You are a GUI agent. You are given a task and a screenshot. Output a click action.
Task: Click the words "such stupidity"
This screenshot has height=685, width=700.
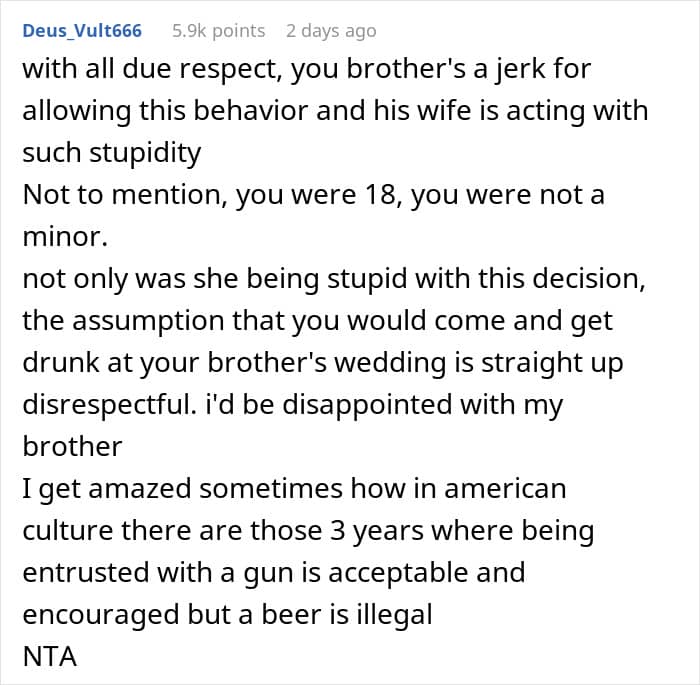[x=112, y=154]
